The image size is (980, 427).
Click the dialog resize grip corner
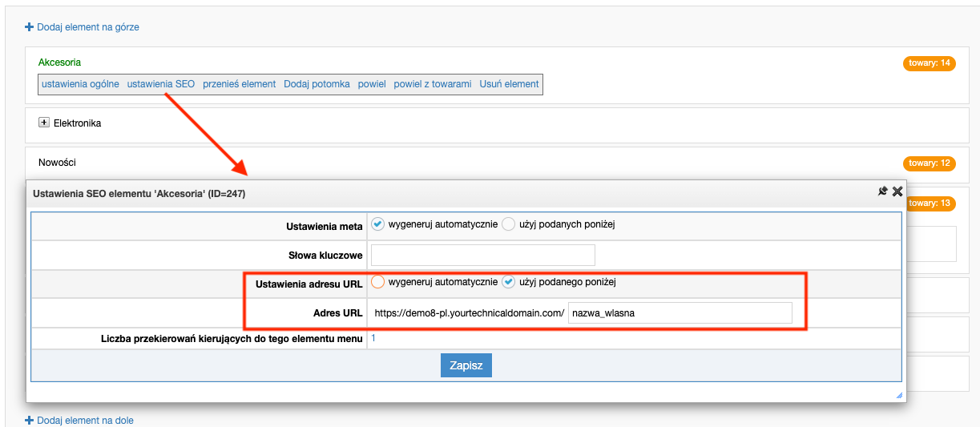coord(899,395)
